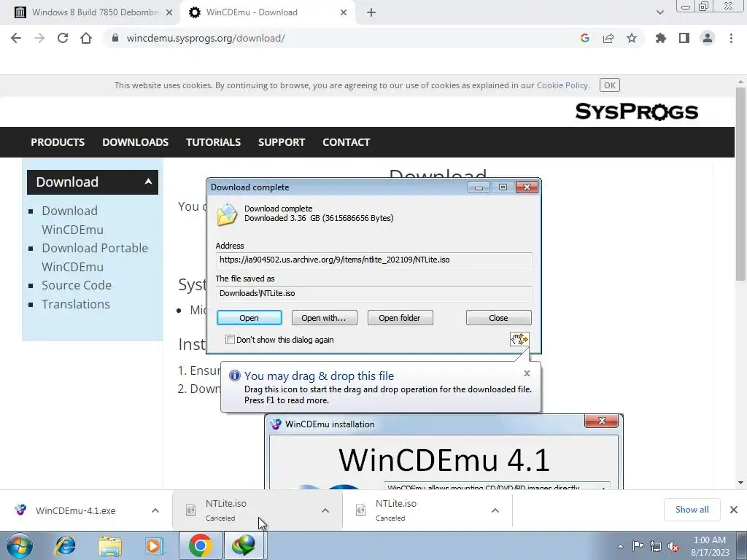Launch Internet Explorer from taskbar
Screen dimensions: 747x560
pos(65,545)
